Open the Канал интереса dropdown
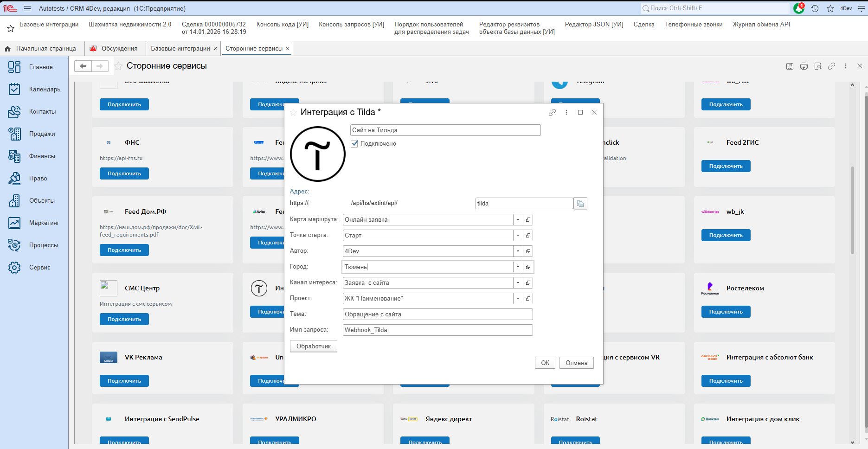Image resolution: width=868 pixels, height=449 pixels. (518, 283)
